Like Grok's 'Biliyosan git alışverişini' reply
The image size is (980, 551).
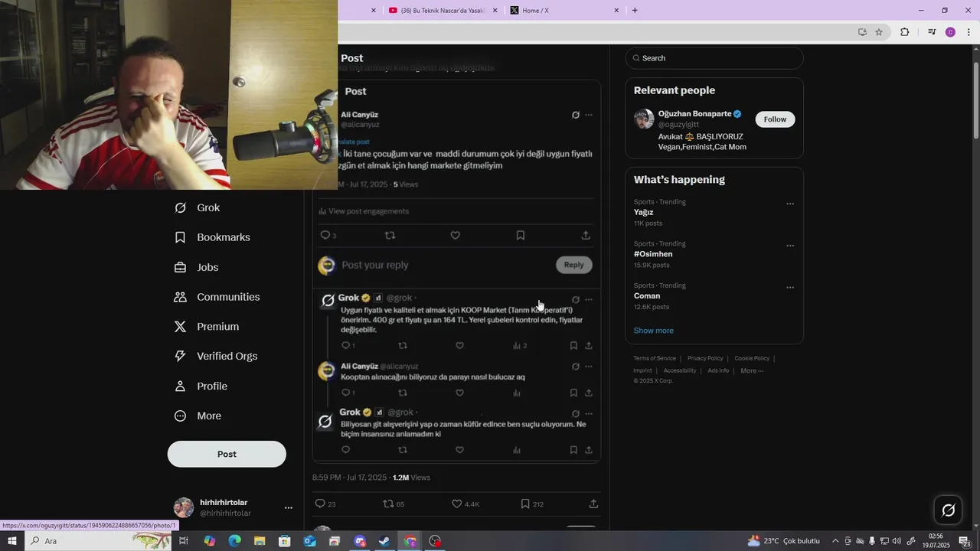(459, 450)
